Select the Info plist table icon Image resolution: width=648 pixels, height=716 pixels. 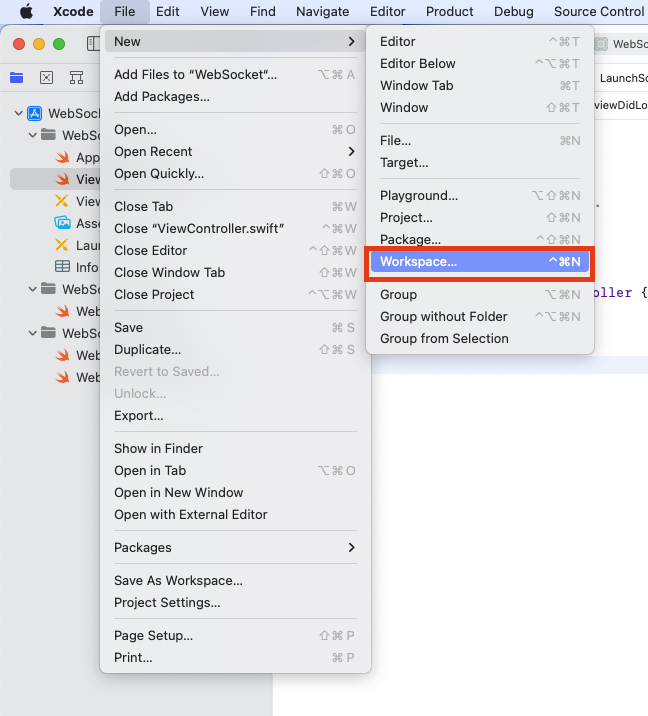(x=63, y=267)
